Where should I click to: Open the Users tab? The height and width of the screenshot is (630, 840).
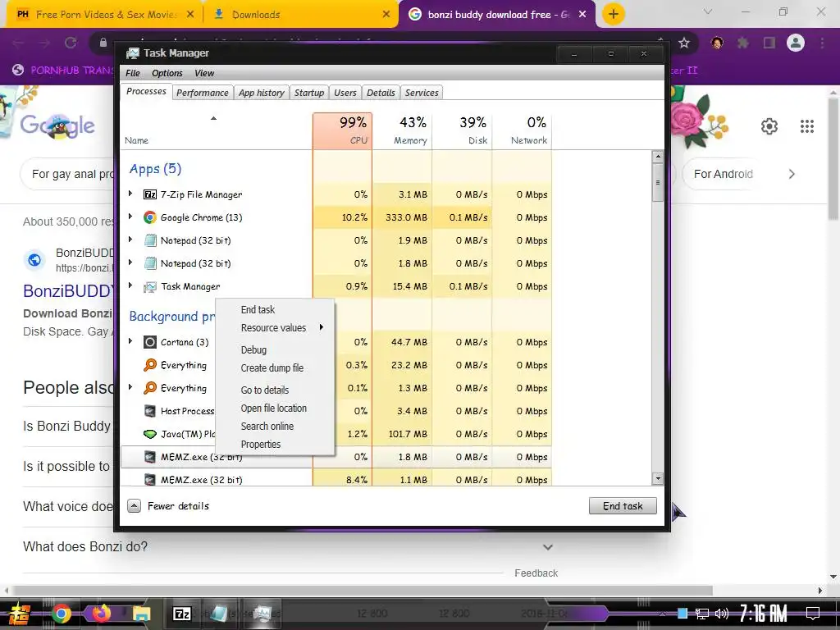tap(345, 93)
